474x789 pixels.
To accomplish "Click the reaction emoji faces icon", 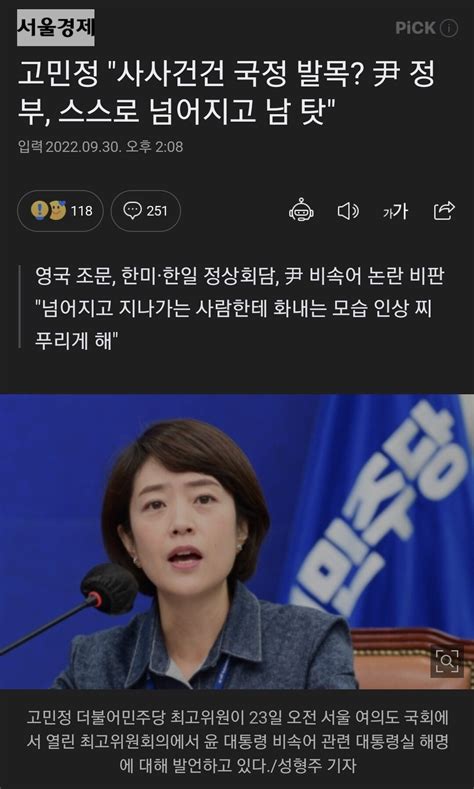I will [48, 210].
